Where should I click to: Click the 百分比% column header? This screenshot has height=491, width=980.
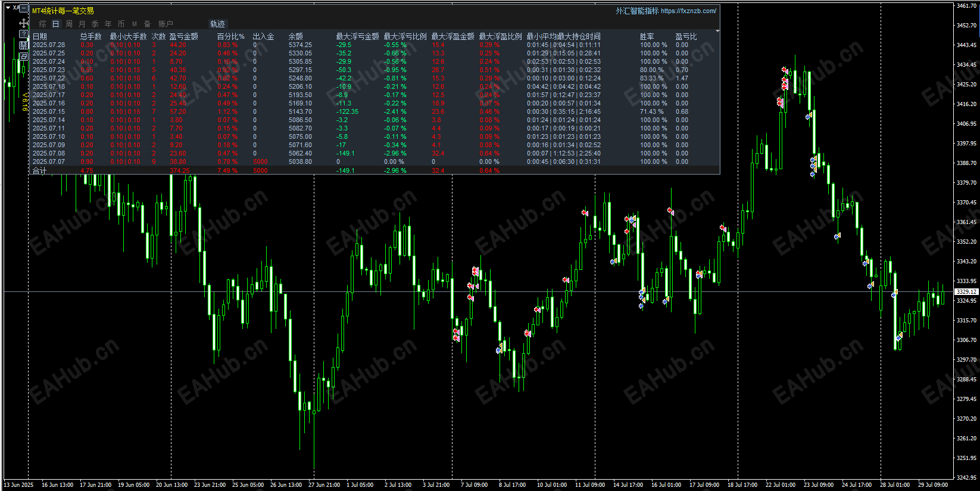(231, 36)
